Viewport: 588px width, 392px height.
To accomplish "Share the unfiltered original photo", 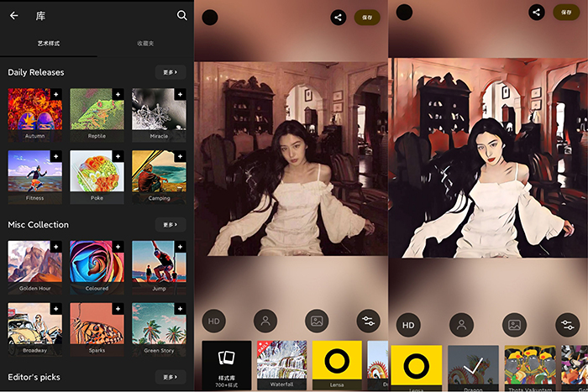I will click(338, 17).
